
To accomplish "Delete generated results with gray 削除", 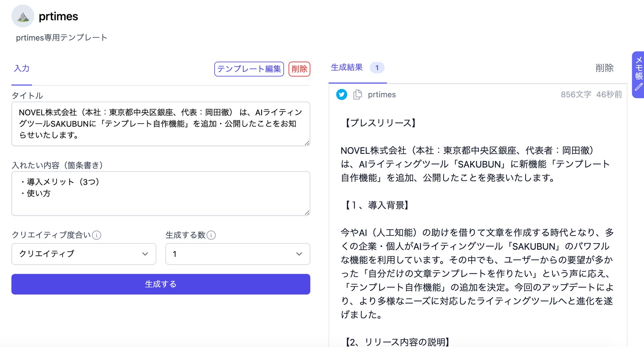I will 604,68.
